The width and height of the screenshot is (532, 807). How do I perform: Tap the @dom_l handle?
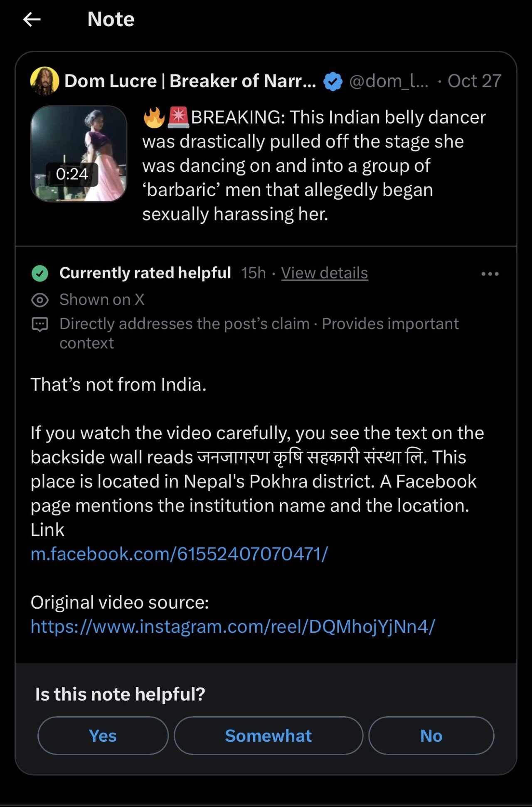coord(388,81)
